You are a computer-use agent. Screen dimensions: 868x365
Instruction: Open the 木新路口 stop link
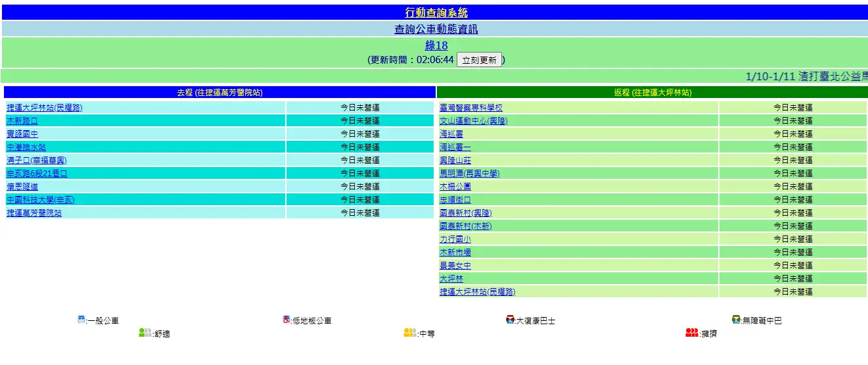tap(22, 121)
